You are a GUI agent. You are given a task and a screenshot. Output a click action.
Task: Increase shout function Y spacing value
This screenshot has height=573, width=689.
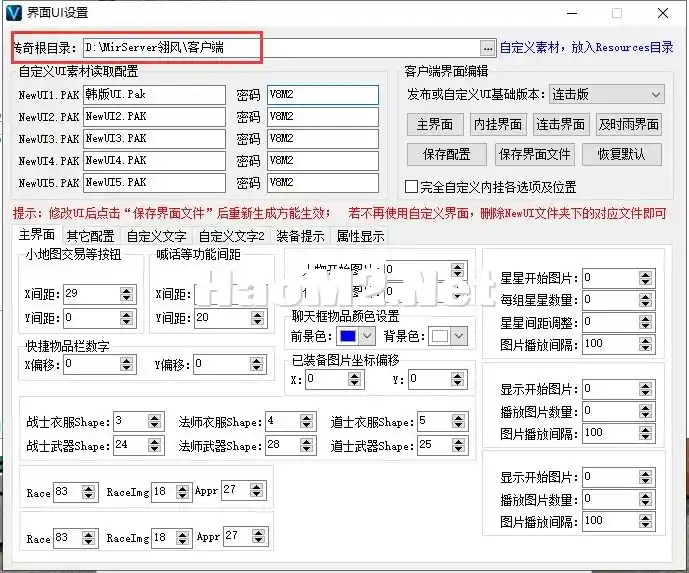point(257,314)
